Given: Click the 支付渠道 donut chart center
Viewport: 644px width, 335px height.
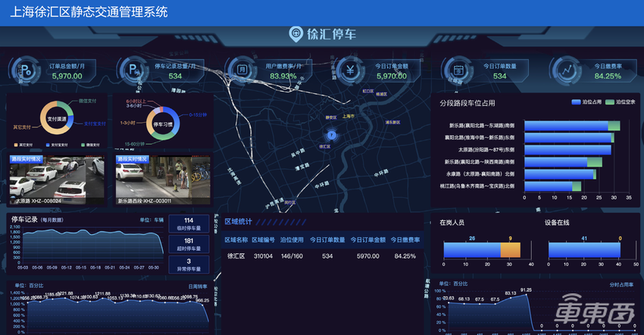Looking at the screenshot, I should tap(57, 119).
